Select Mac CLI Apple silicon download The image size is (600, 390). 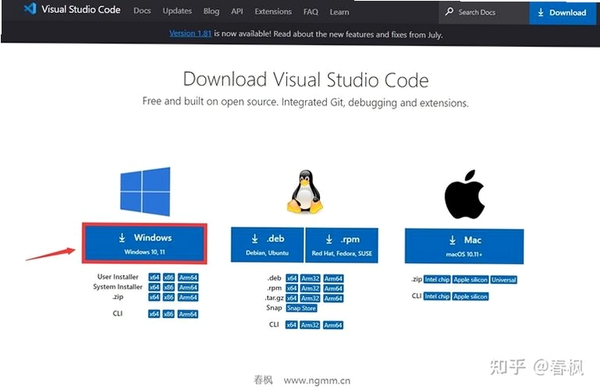click(471, 297)
